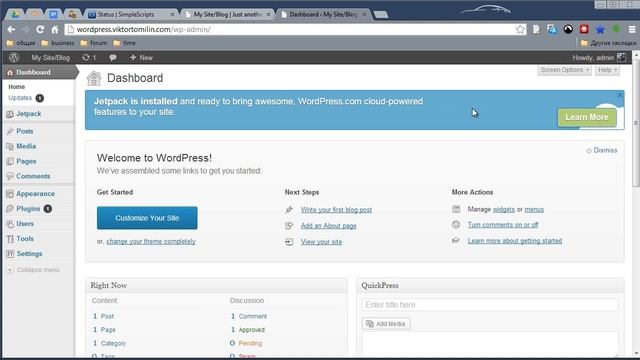Open My Site/Blog menu in admin bar

tap(51, 58)
